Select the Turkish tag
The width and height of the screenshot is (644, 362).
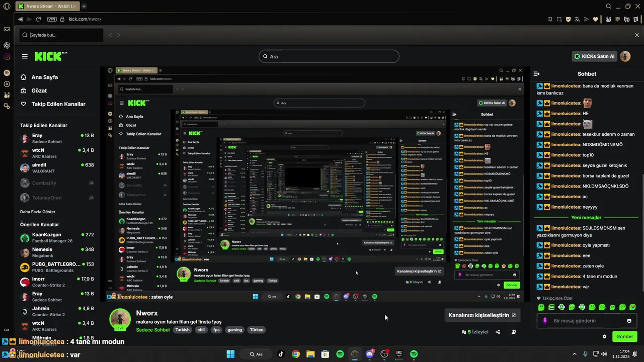click(183, 330)
